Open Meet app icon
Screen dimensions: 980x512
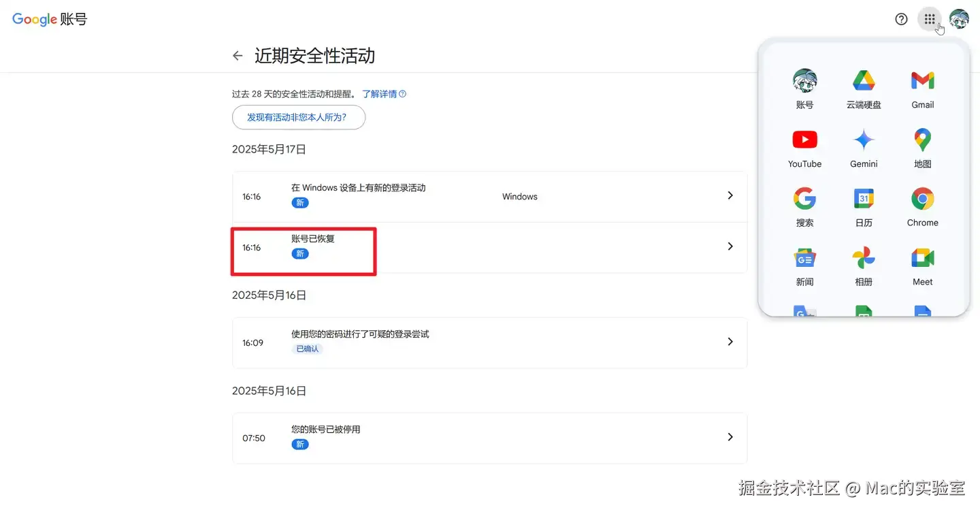coord(922,267)
